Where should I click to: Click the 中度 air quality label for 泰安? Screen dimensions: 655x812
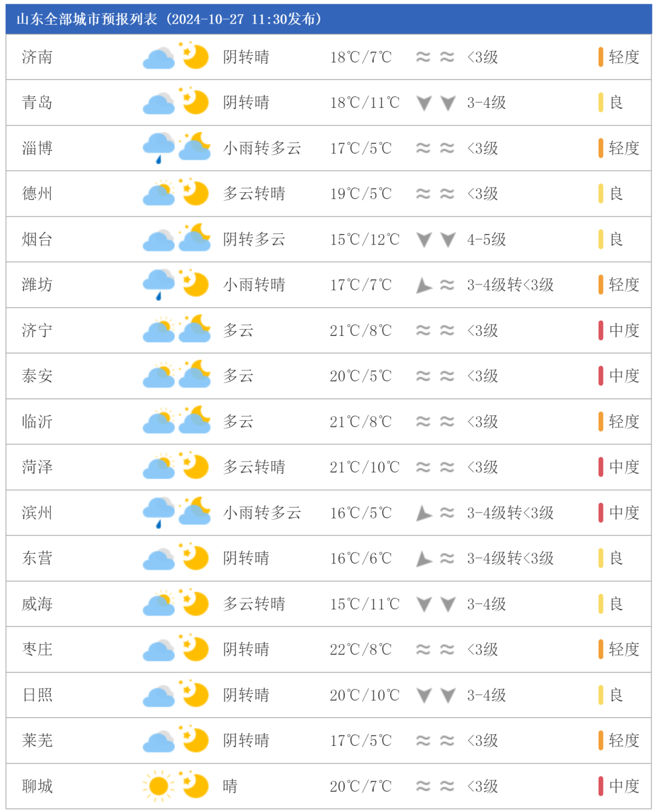pyautogui.click(x=624, y=376)
